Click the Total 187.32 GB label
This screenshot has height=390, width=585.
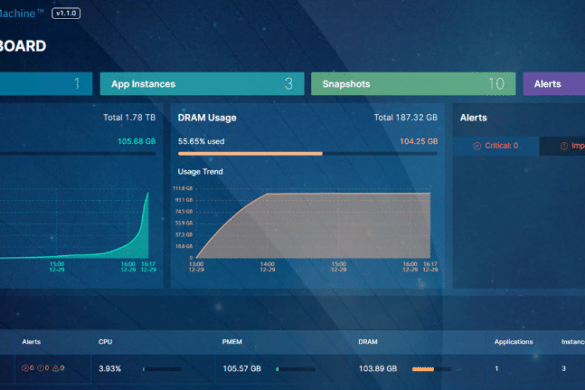click(406, 118)
